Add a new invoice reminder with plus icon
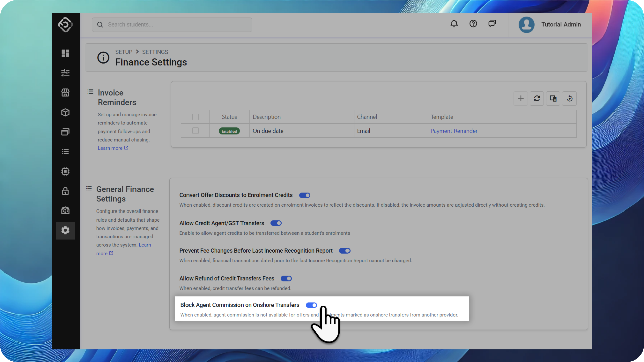This screenshot has width=644, height=362. click(x=520, y=98)
